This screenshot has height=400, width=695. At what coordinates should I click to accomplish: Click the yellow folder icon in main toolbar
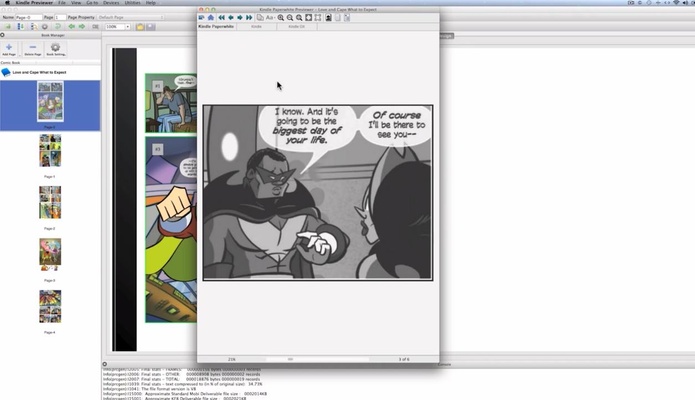(x=140, y=27)
